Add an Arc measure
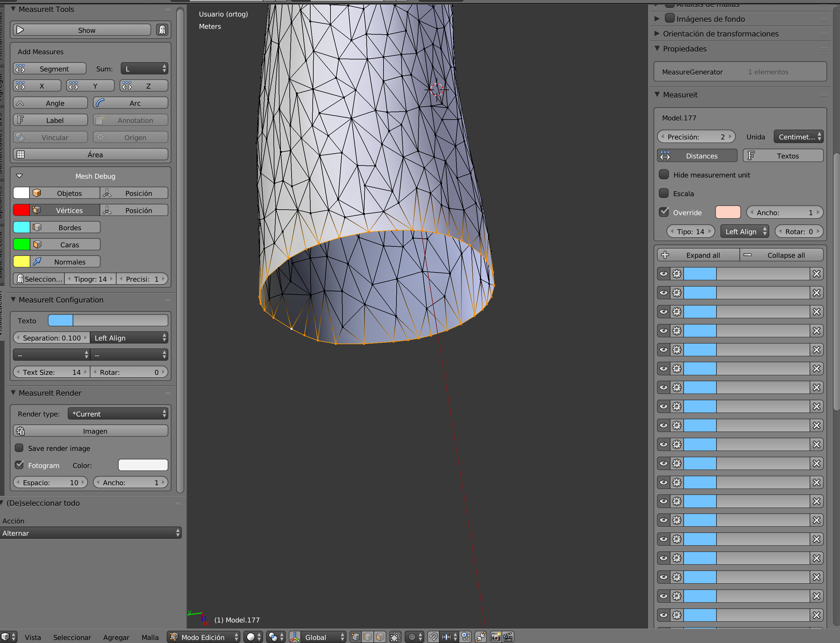 [x=131, y=103]
